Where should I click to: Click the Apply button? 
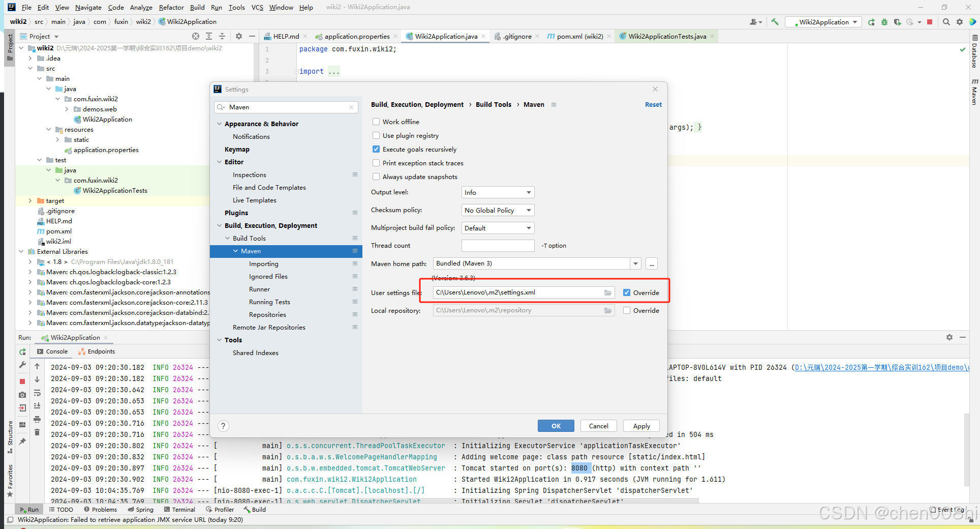tap(641, 426)
